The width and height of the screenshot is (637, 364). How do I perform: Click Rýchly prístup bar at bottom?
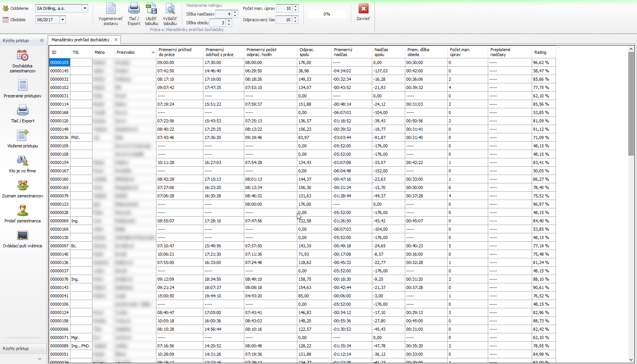23,348
